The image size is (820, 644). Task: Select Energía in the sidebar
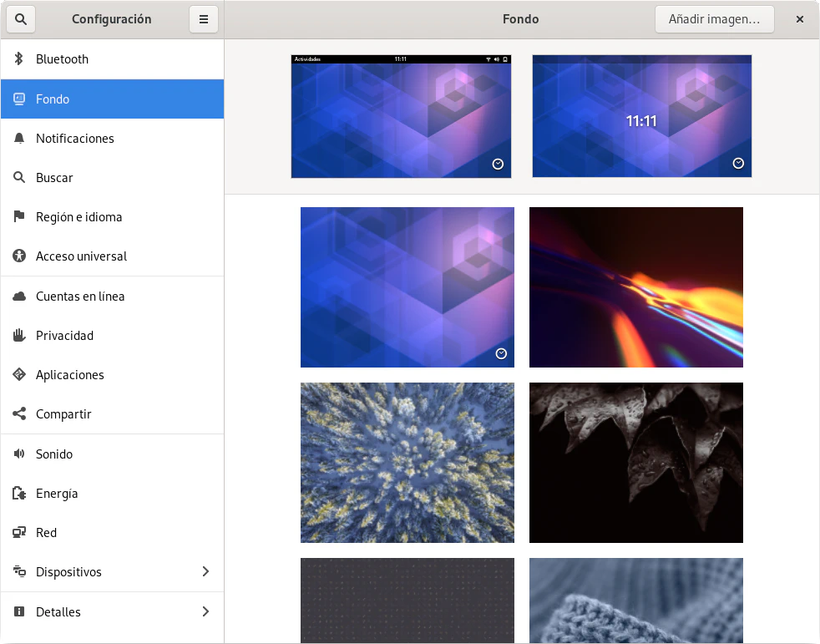pyautogui.click(x=57, y=494)
